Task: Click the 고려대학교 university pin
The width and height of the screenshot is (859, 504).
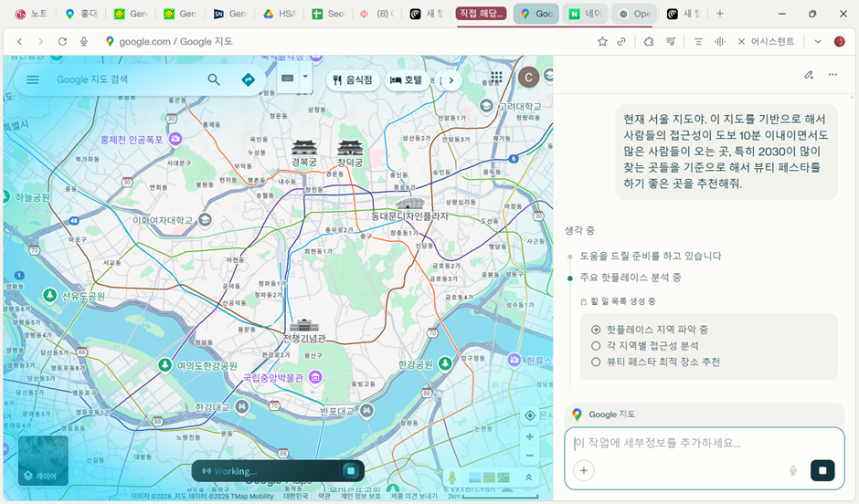Action: (x=486, y=106)
